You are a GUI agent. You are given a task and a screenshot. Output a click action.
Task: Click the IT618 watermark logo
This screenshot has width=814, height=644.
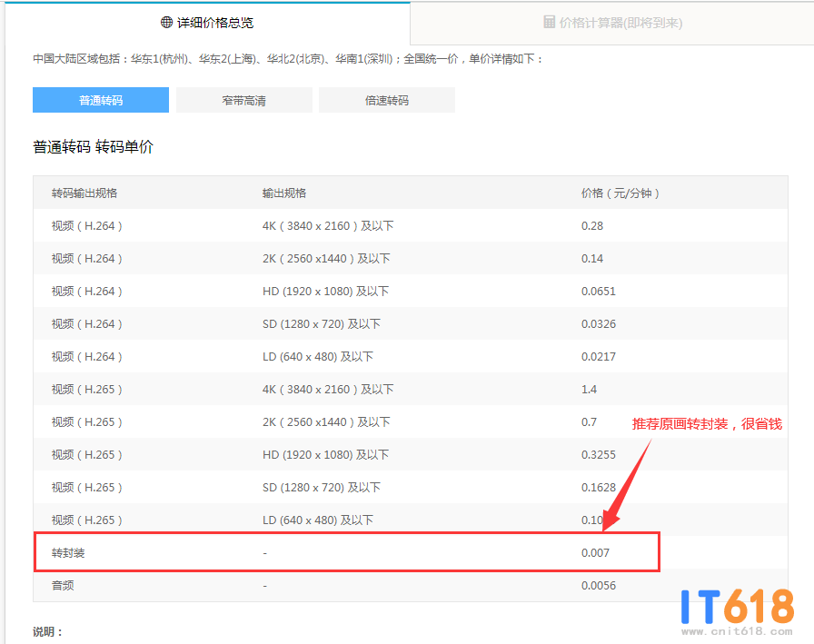pos(736,609)
